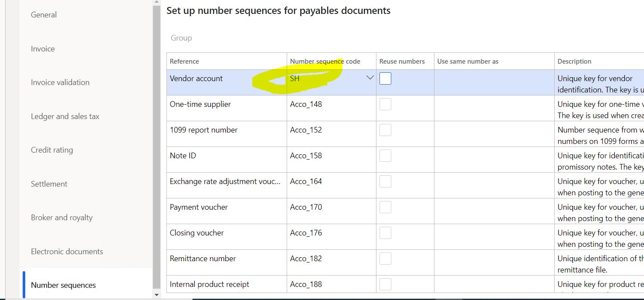Enable Reuse numbers for One-time supplier
This screenshot has height=300, width=644.
pos(385,104)
